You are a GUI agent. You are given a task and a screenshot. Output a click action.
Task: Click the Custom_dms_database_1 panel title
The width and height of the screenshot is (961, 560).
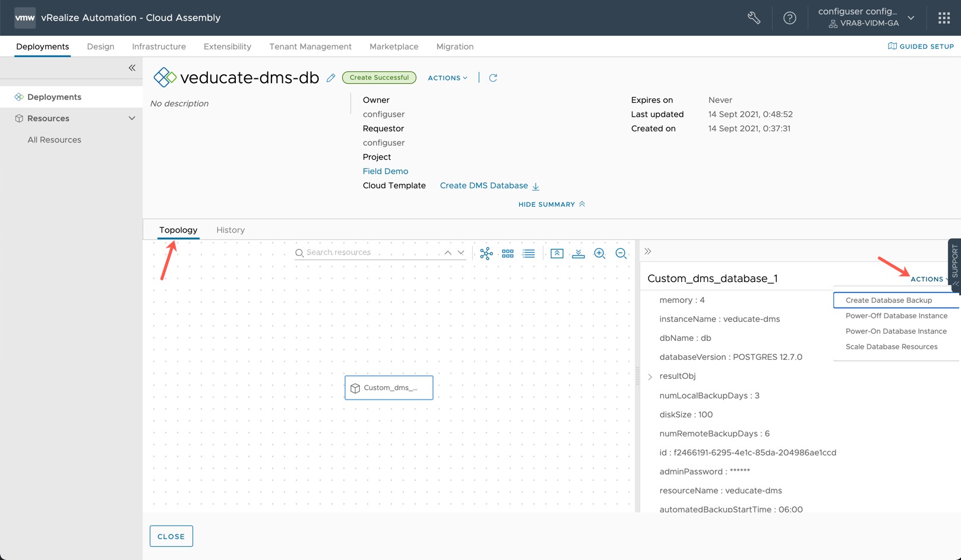tap(713, 279)
